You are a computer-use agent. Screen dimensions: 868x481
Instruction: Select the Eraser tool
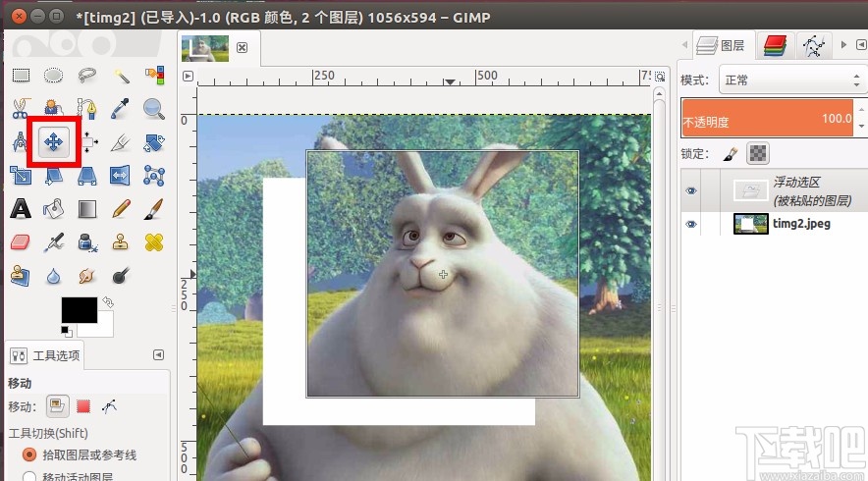[x=21, y=242]
